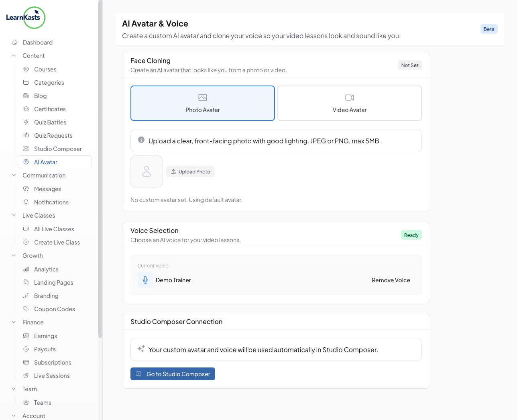Click the Dashboard home icon
517x420 pixels.
click(x=15, y=43)
